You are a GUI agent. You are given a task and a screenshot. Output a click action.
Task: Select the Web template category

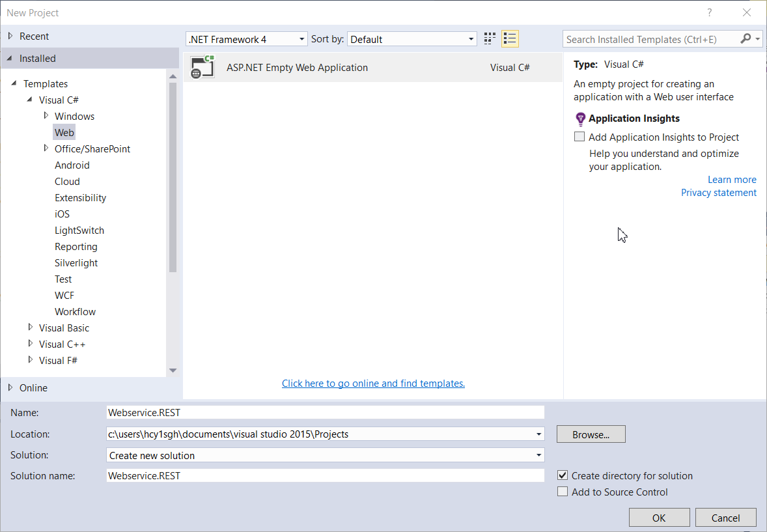(64, 133)
